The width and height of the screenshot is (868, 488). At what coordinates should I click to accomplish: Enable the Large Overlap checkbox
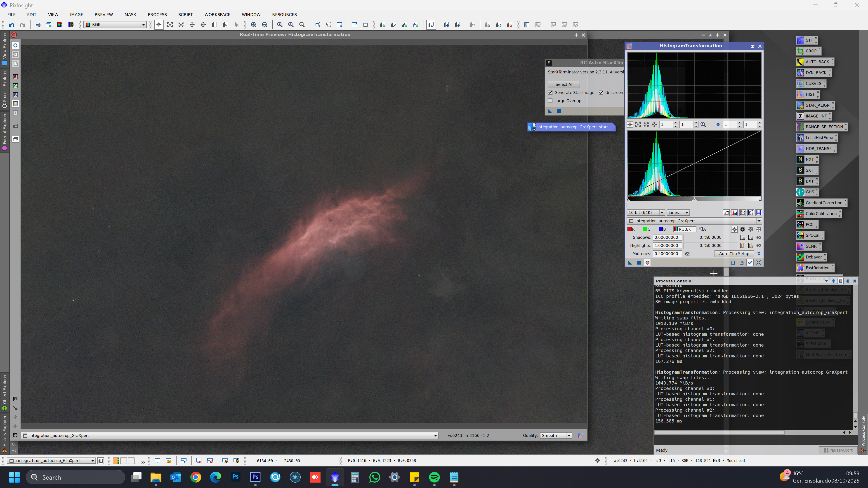(x=550, y=101)
